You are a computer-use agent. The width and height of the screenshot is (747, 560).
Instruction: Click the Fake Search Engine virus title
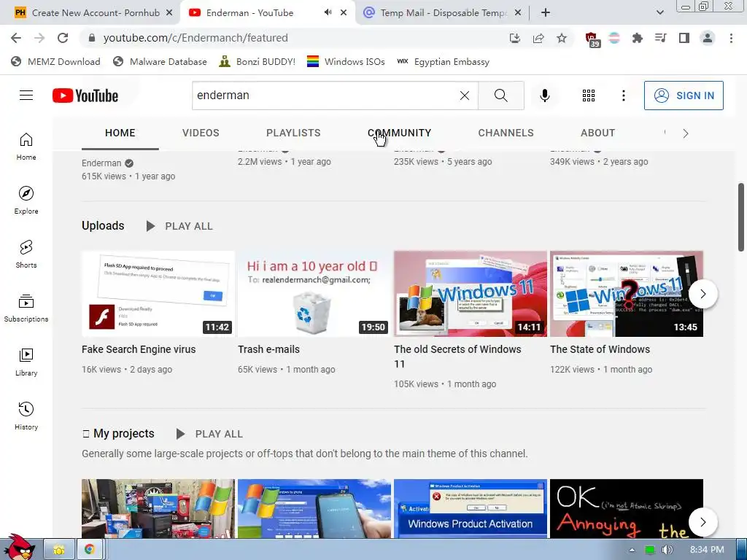[139, 349]
